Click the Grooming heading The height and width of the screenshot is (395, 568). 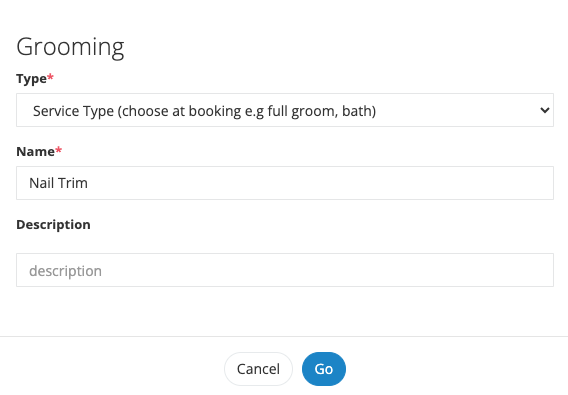coord(70,47)
